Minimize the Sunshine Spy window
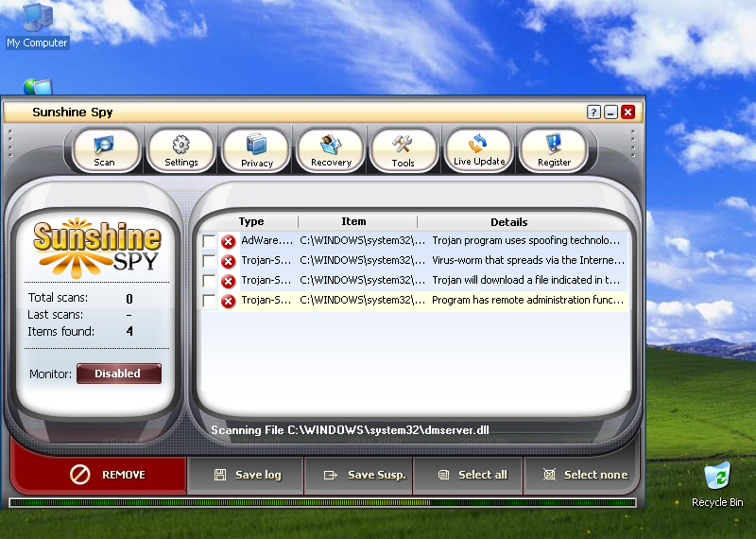Viewport: 756px width, 539px height. click(610, 113)
